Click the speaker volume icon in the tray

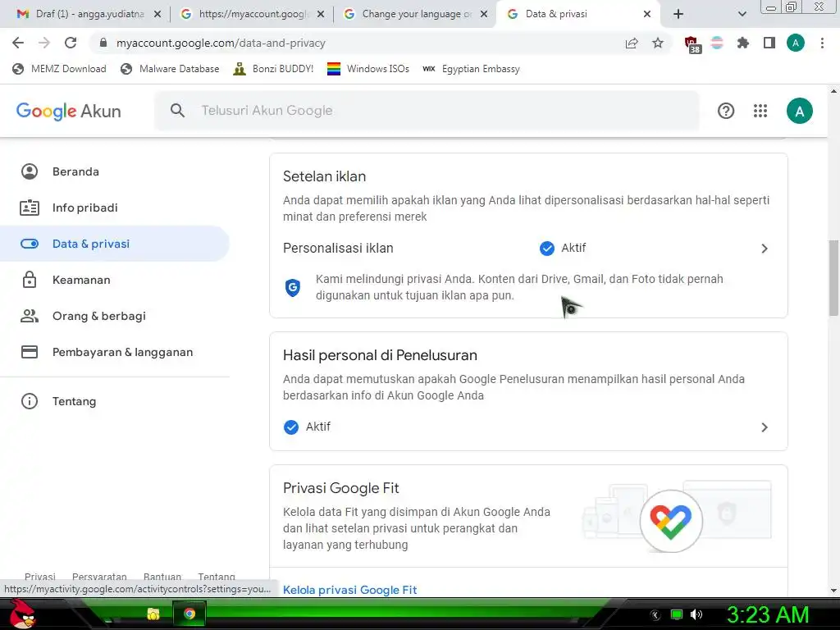coord(696,614)
